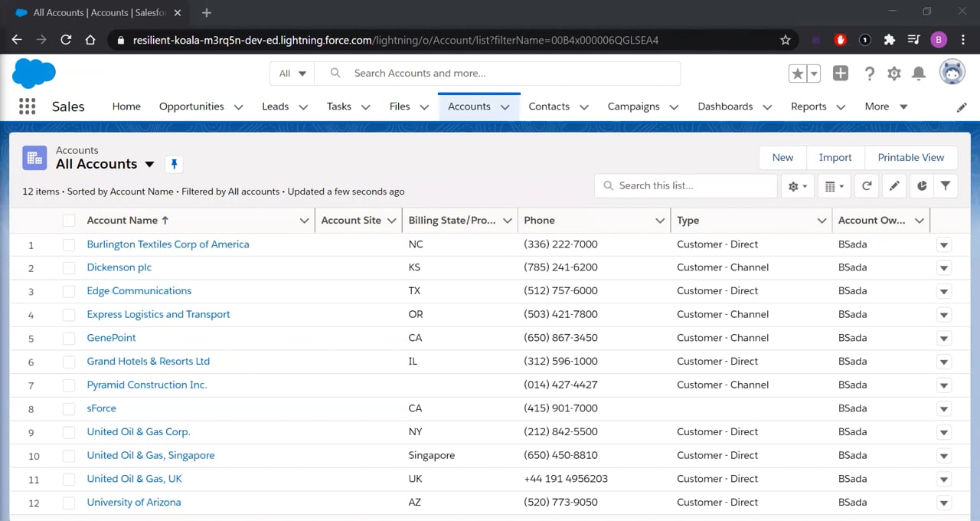
Task: Open Chrome three-dot menu
Action: (963, 40)
